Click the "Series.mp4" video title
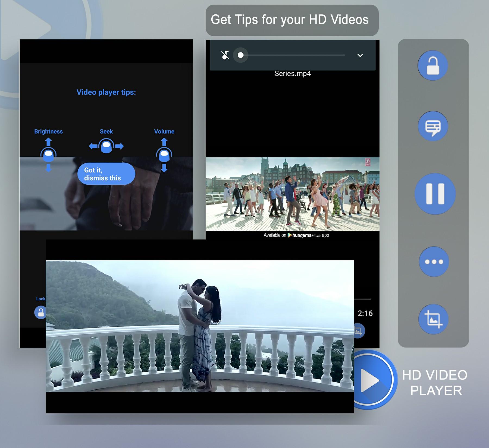Screen dimensions: 489x448 tap(293, 74)
